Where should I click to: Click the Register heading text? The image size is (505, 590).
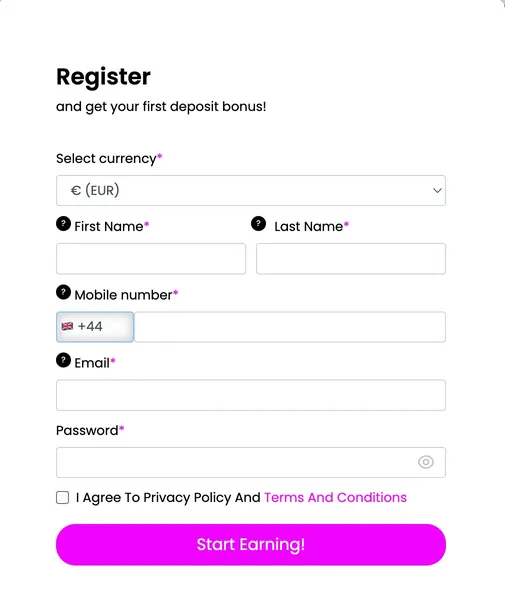(x=103, y=77)
